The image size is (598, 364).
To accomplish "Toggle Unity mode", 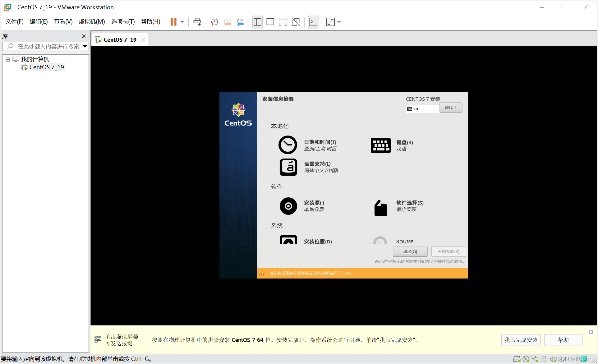I will click(295, 22).
